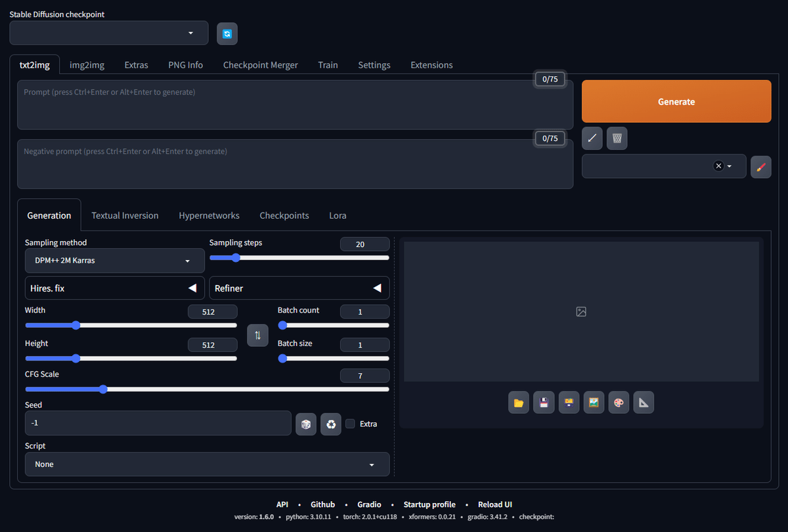Open the Extras tab
The width and height of the screenshot is (788, 532).
[137, 65]
